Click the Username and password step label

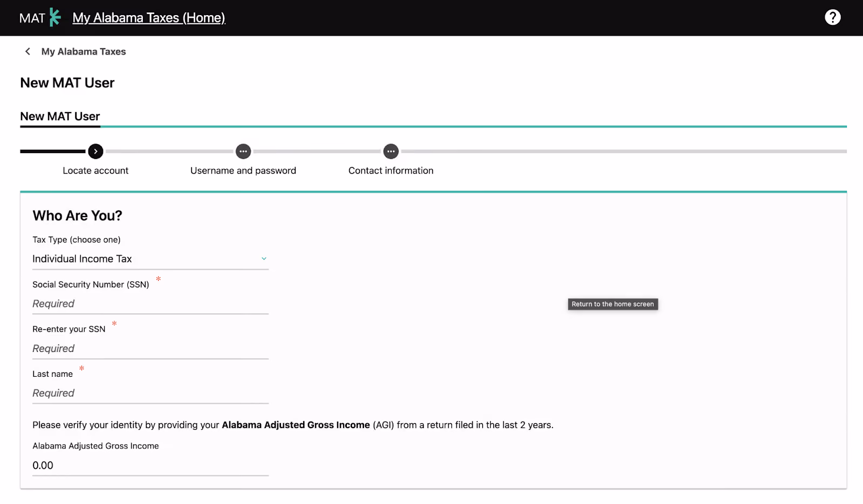click(243, 171)
